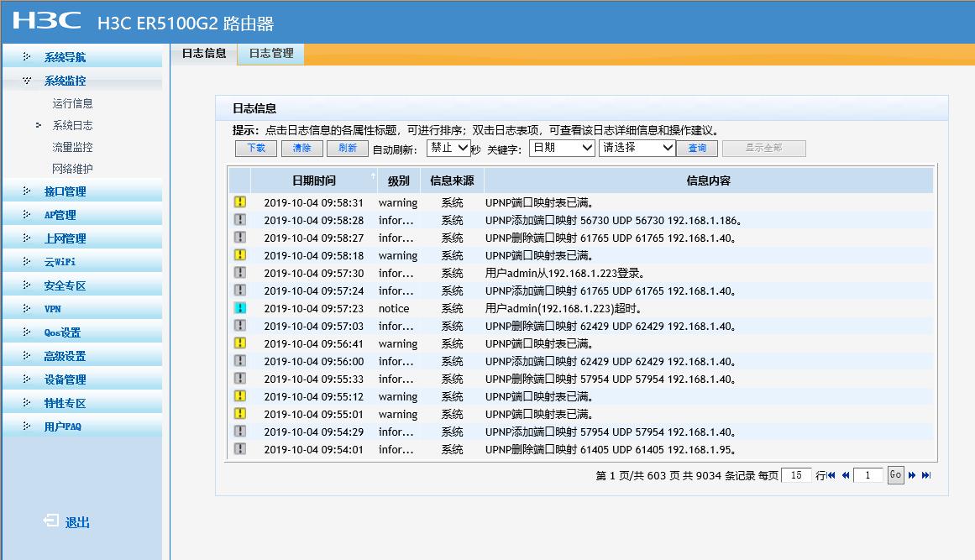Click the 退出 logout icon
The image size is (975, 560).
[51, 521]
